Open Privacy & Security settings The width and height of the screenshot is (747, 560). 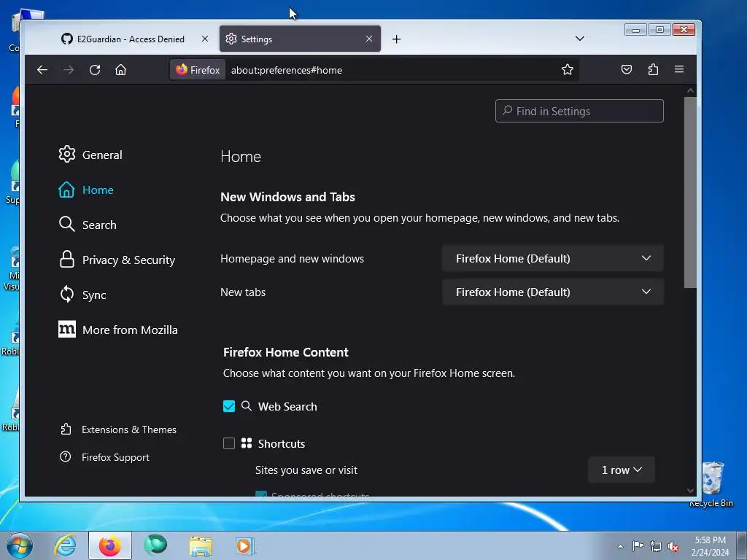point(117,260)
